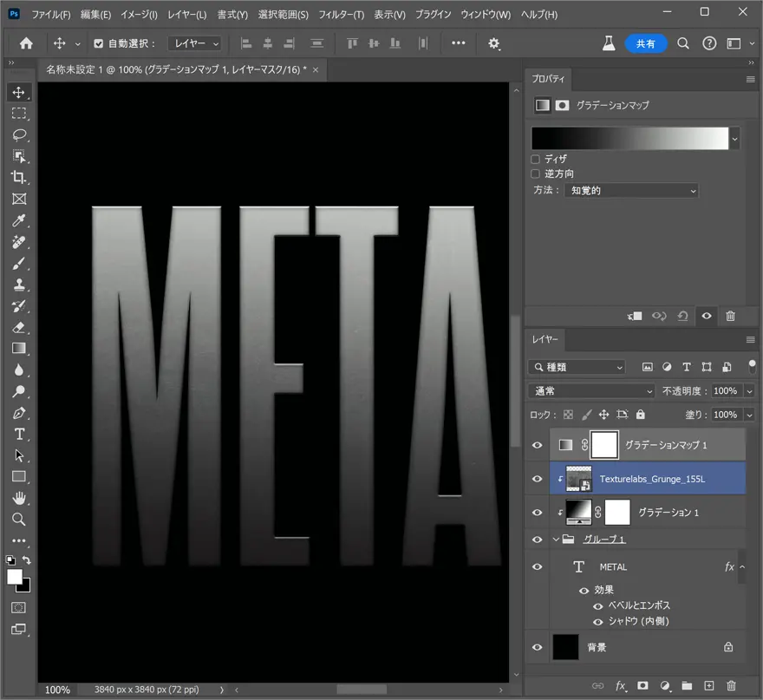763x700 pixels.
Task: Open the レイヤー auto-select dropdown
Action: pyautogui.click(x=194, y=43)
